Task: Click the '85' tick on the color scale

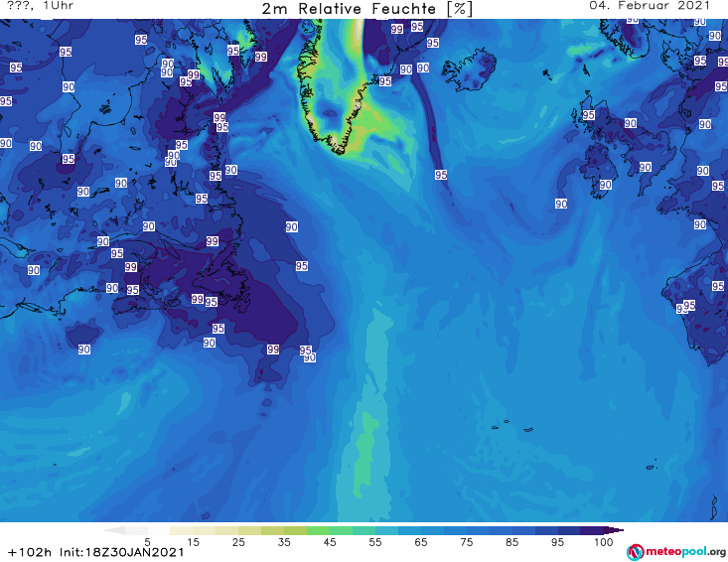Action: coord(511,542)
